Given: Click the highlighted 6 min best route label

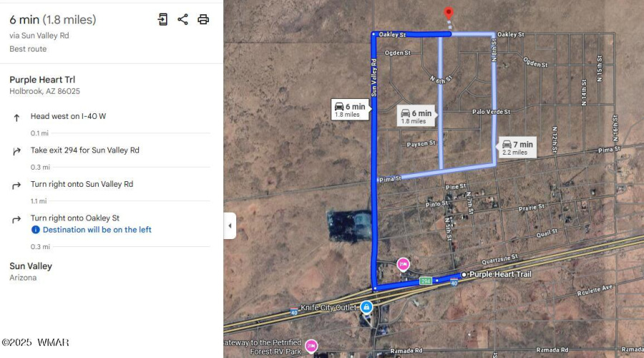Looking at the screenshot, I should (x=350, y=110).
